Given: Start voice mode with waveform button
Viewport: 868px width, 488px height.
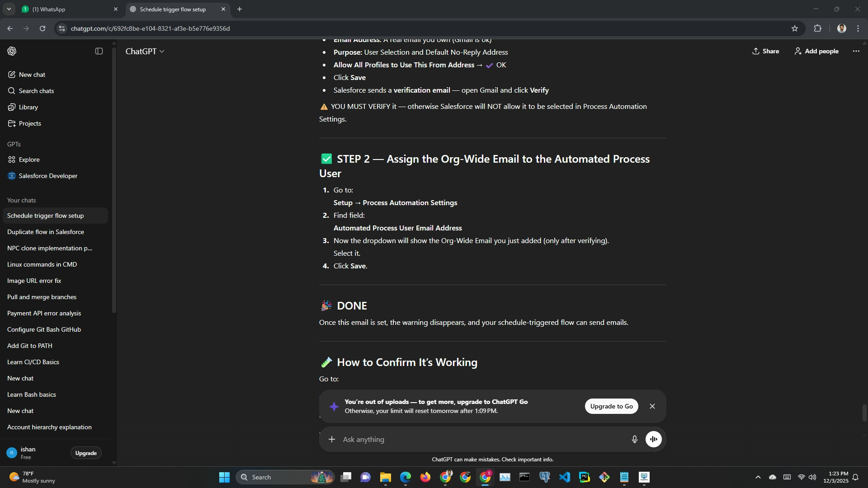Looking at the screenshot, I should [x=653, y=439].
